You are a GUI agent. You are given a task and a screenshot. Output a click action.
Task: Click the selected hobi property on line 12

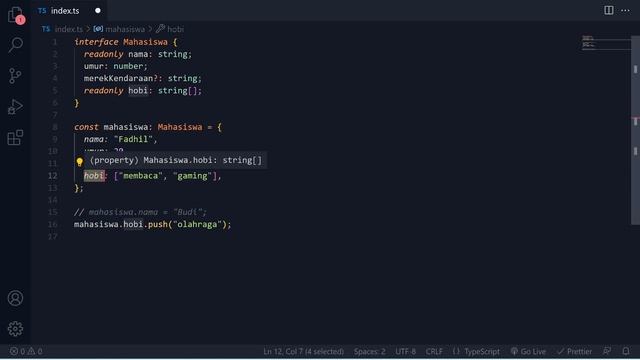pos(94,176)
